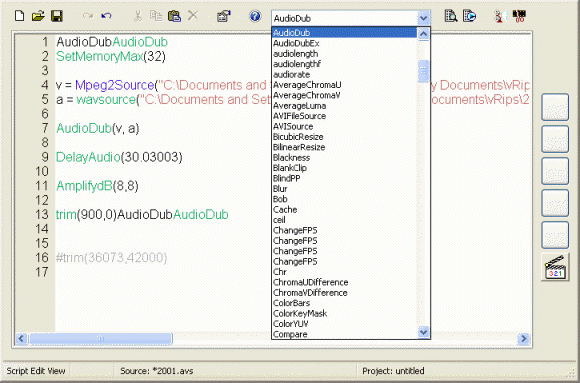Viewport: 580px width, 383px height.
Task: Click the play video preview icon
Action: [x=470, y=16]
